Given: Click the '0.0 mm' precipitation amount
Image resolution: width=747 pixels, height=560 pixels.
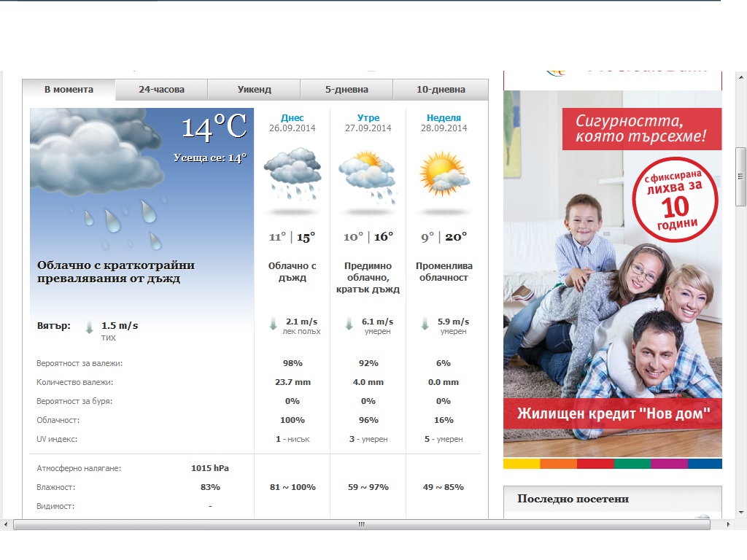Looking at the screenshot, I should [x=444, y=382].
